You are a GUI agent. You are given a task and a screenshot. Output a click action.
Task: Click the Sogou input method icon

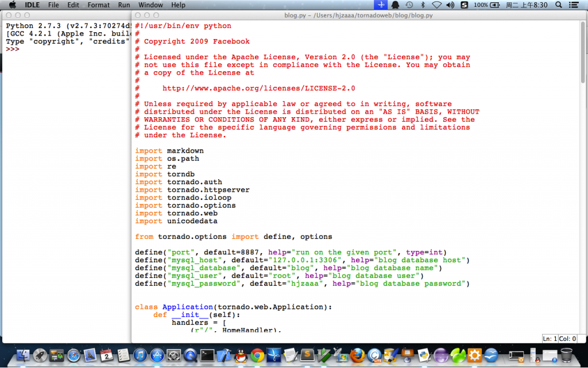click(464, 5)
